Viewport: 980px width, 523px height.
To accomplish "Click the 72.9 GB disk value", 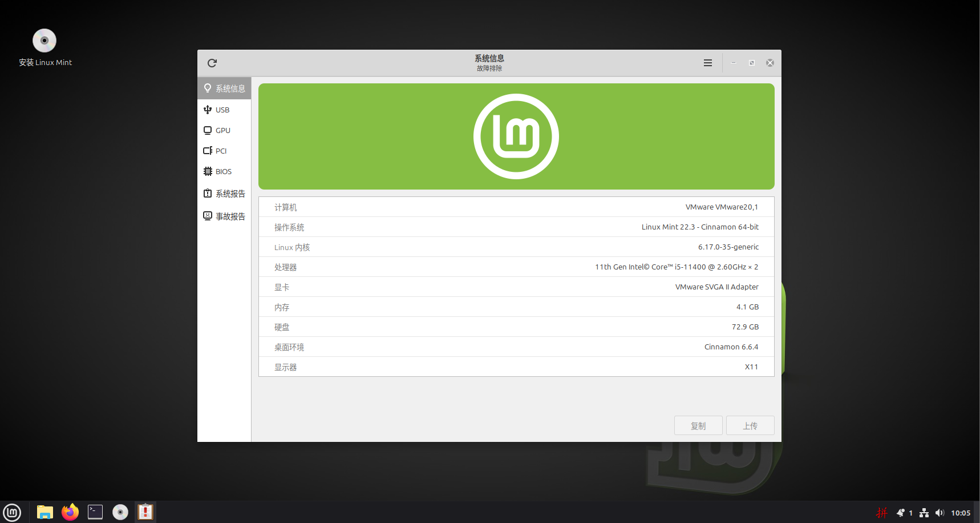I will pyautogui.click(x=745, y=327).
